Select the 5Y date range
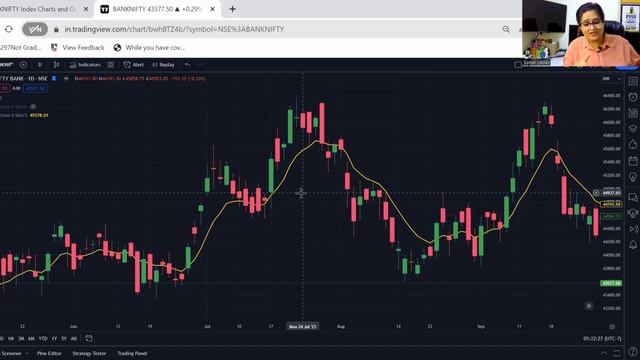This screenshot has width=640, height=360. click(x=64, y=339)
